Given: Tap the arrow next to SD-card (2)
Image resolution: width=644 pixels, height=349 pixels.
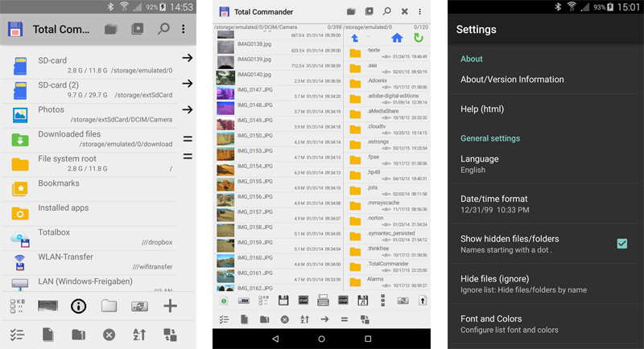Looking at the screenshot, I should [188, 84].
